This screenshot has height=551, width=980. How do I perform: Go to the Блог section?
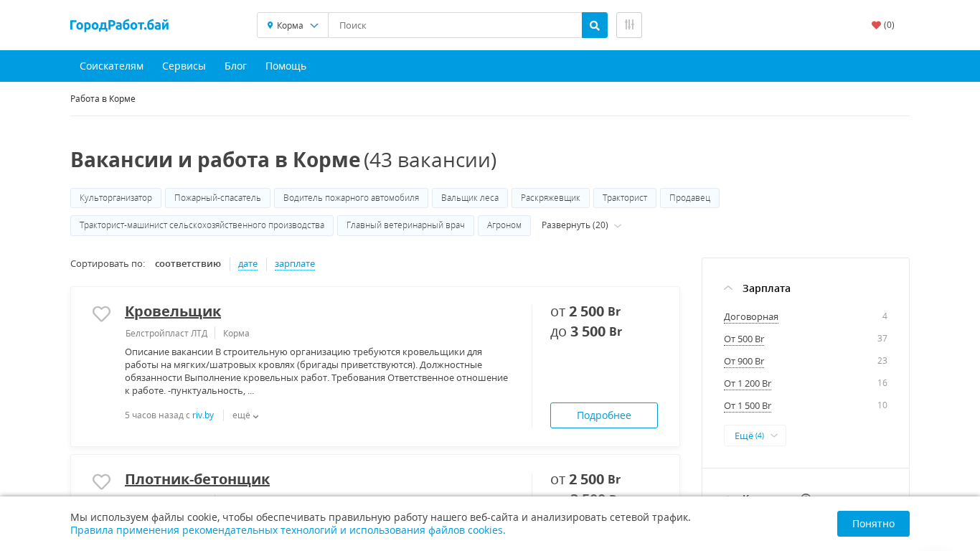(235, 66)
